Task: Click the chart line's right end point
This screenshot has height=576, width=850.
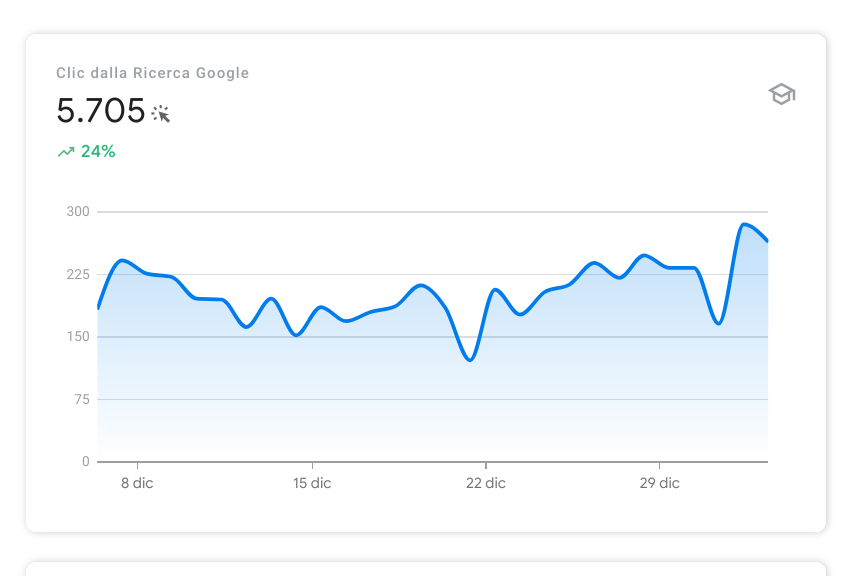Action: [x=767, y=241]
